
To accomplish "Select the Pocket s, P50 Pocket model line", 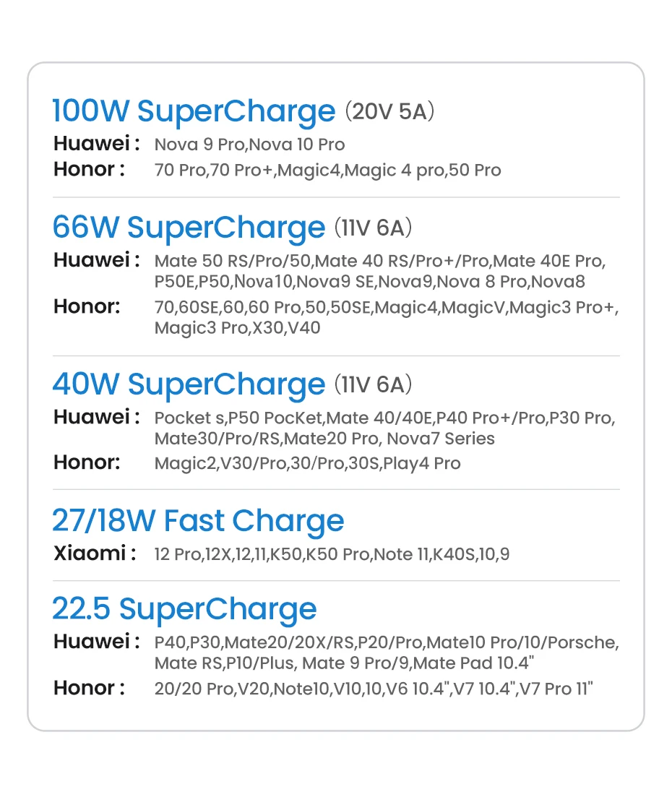I will click(384, 418).
